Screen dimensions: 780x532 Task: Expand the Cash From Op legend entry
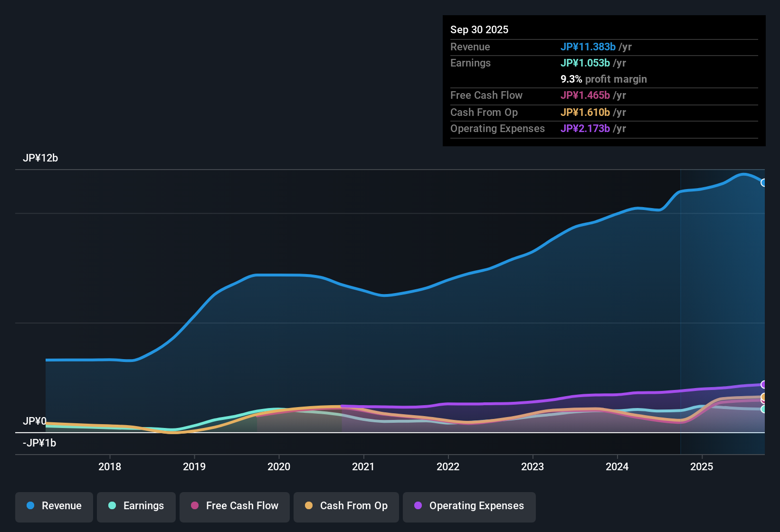(x=346, y=507)
